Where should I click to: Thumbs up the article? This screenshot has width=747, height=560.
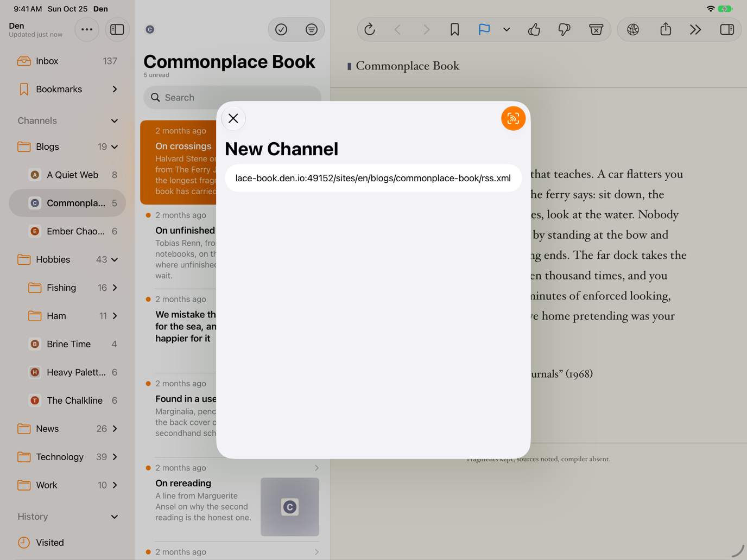pos(534,29)
